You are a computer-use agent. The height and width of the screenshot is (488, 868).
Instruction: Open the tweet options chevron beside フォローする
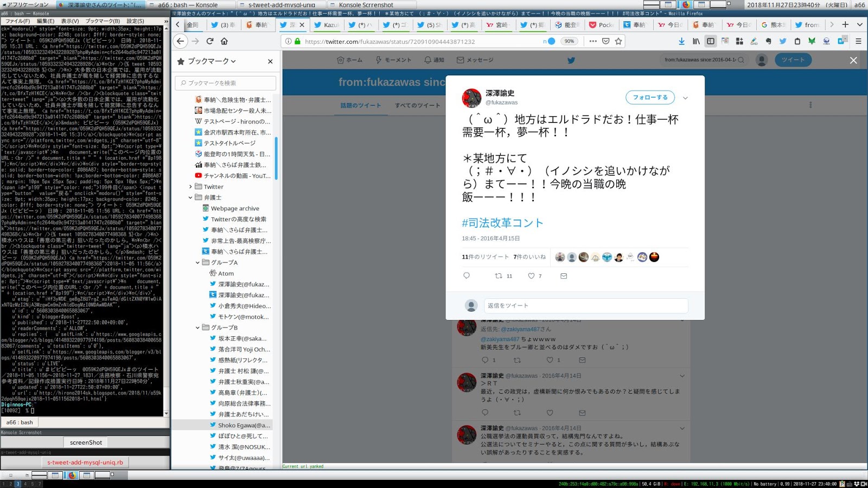tap(685, 98)
